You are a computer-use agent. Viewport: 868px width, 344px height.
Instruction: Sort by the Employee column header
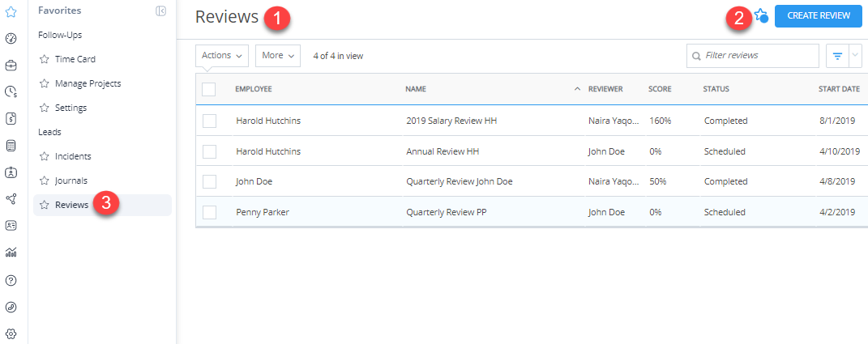(254, 89)
